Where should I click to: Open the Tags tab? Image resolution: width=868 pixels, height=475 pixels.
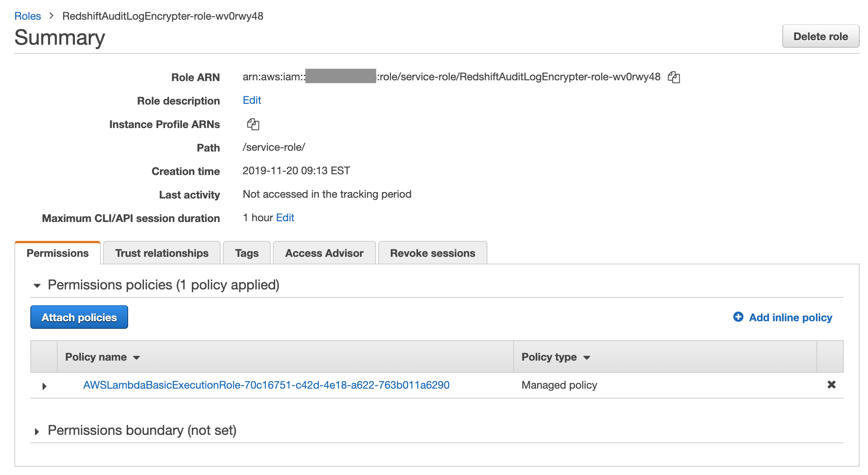click(x=247, y=253)
